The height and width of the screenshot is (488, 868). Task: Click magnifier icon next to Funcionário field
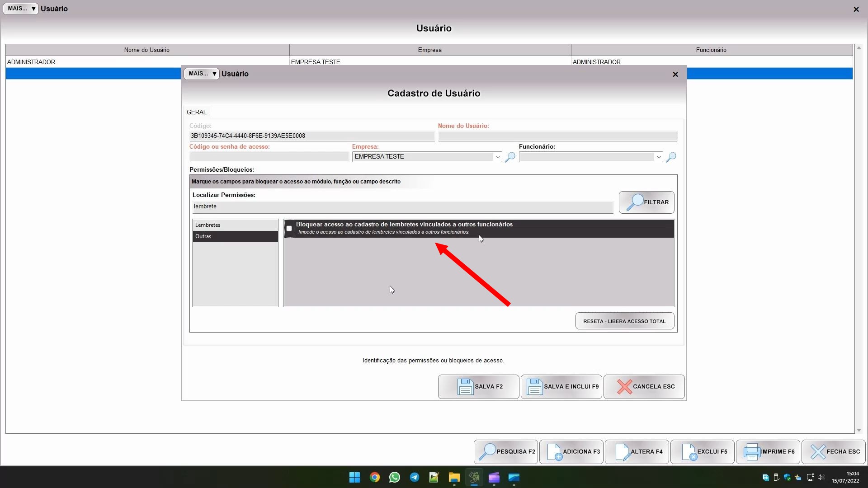(x=671, y=157)
